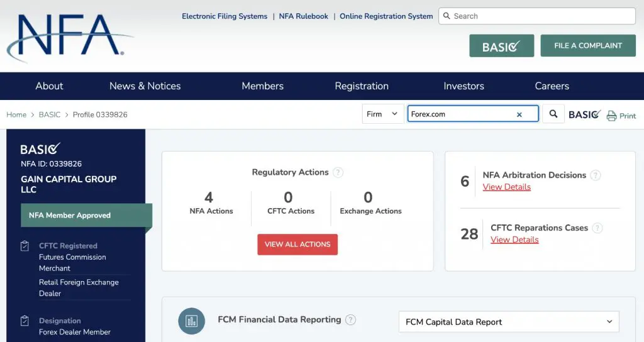
Task: Open the NFA Arbitration Decisions help icon
Action: (595, 175)
